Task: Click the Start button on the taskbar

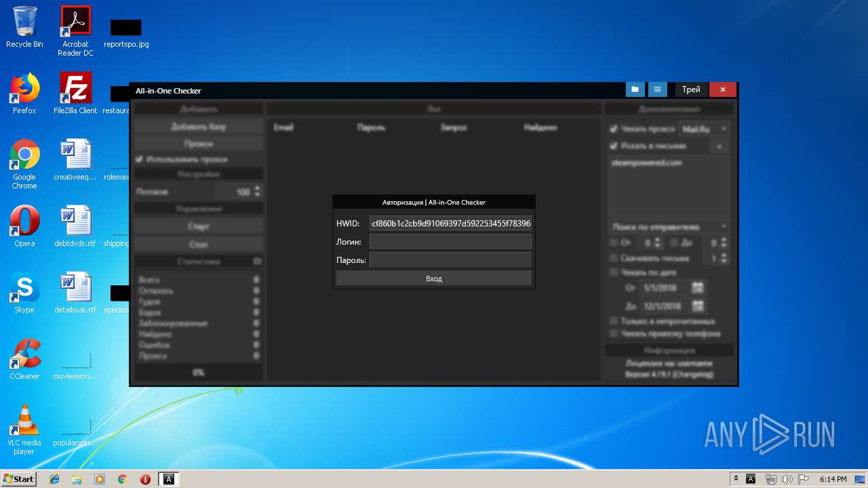Action: [18, 479]
